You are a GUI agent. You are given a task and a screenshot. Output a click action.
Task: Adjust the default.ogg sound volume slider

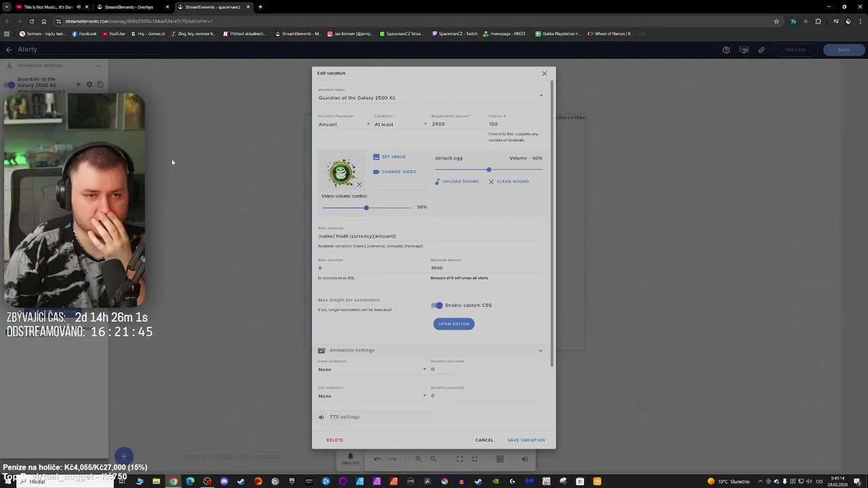click(488, 169)
